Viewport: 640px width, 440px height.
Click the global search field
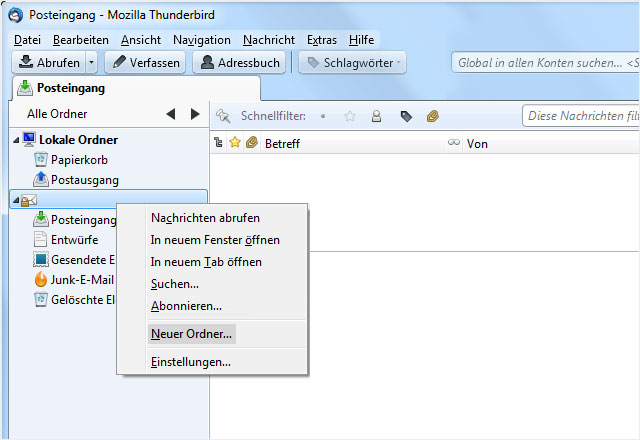pos(546,62)
